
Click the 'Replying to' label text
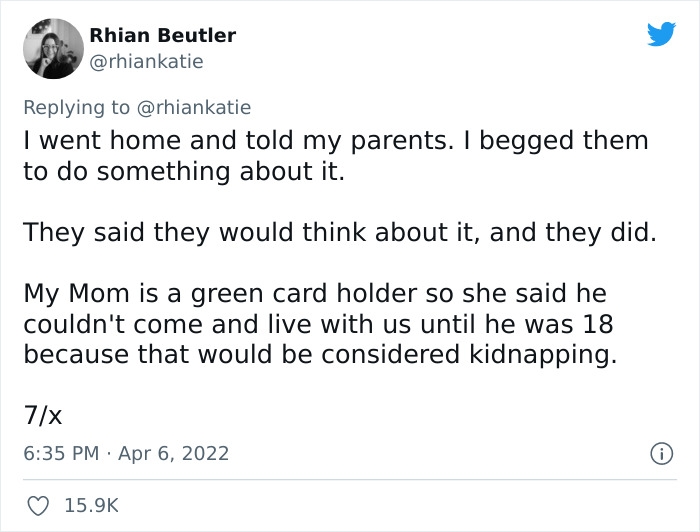pos(77,107)
